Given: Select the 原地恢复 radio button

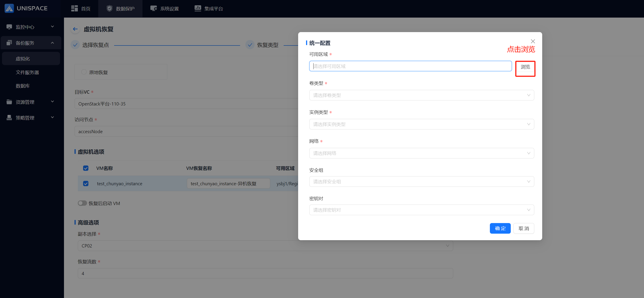Looking at the screenshot, I should click(x=84, y=72).
